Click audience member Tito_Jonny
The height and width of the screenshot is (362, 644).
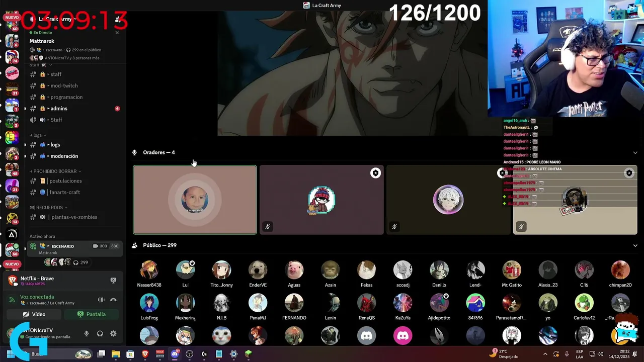click(x=221, y=274)
